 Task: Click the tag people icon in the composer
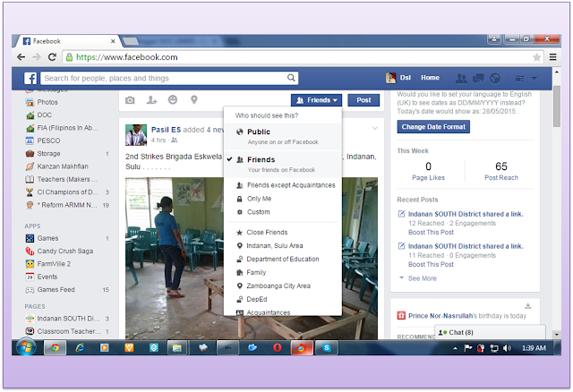(151, 99)
